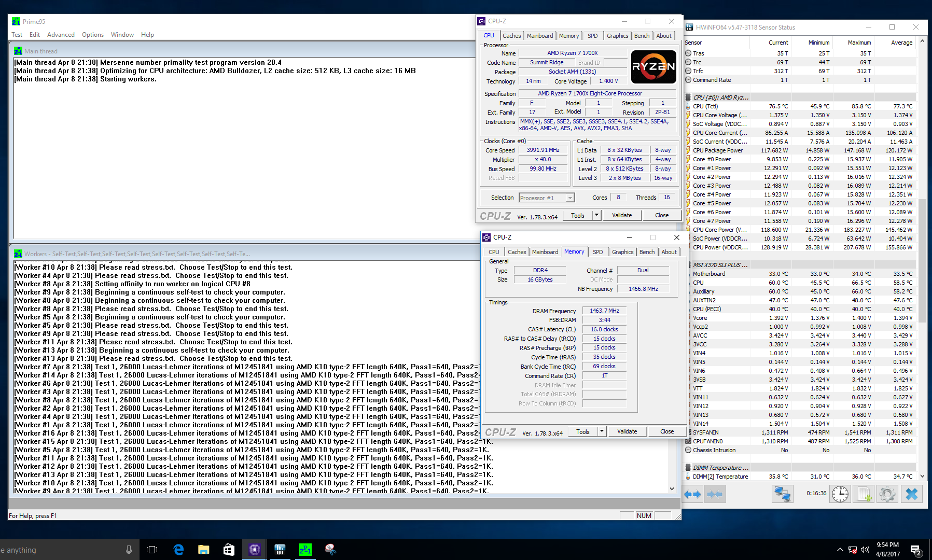This screenshot has width=932, height=560.
Task: Open Tools dropdown arrow in upper CPU-Z
Action: (x=596, y=215)
